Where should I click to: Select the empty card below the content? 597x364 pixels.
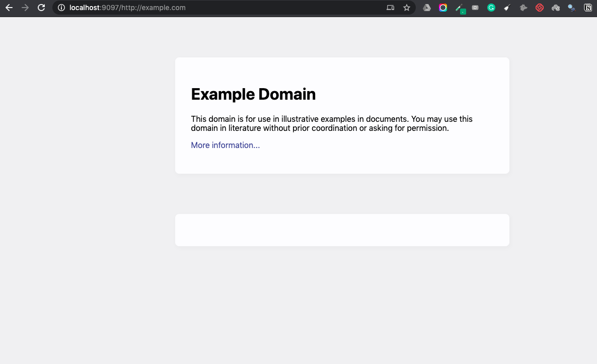(342, 230)
